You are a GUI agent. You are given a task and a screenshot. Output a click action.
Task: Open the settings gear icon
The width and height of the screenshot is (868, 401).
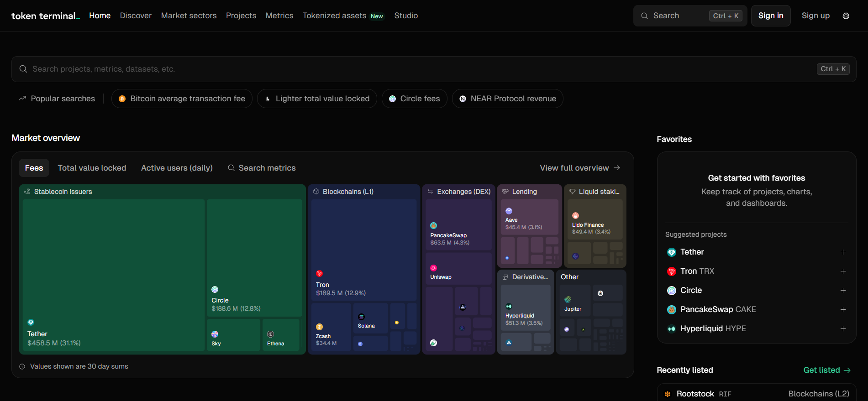tap(846, 16)
